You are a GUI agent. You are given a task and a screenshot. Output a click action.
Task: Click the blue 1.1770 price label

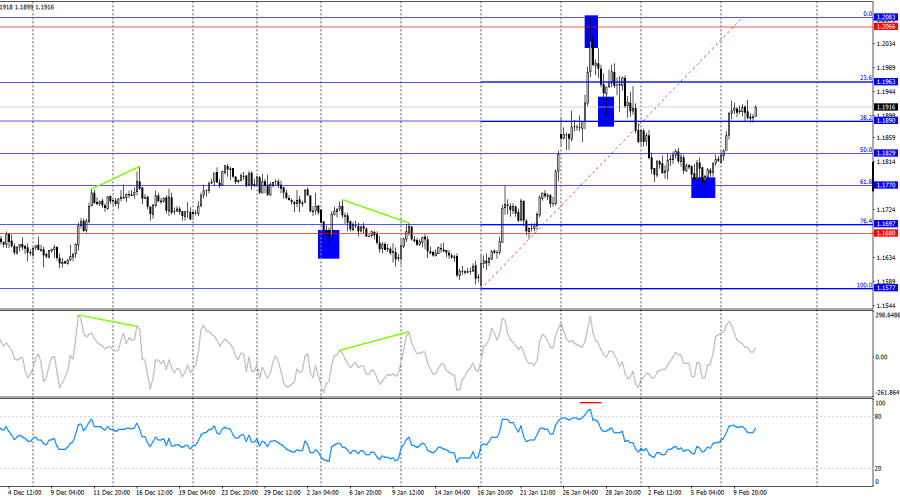point(886,185)
